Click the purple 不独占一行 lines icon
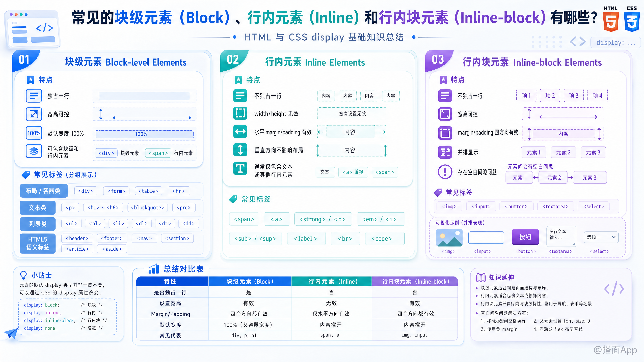The height and width of the screenshot is (362, 644). [445, 96]
